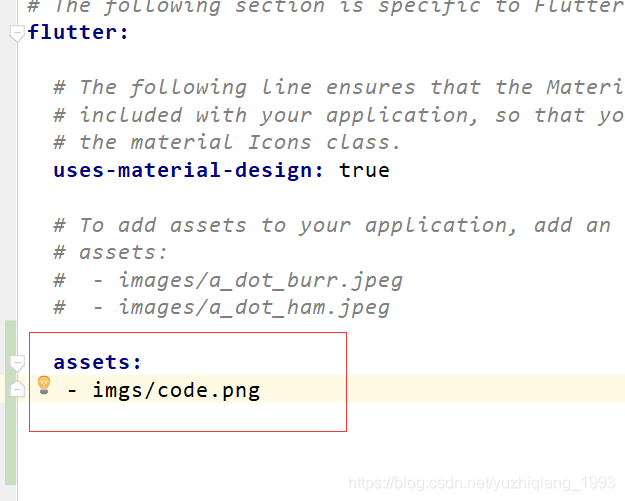Click the 'the material Icons class' comment
The height and width of the screenshot is (501, 625).
pyautogui.click(x=227, y=143)
